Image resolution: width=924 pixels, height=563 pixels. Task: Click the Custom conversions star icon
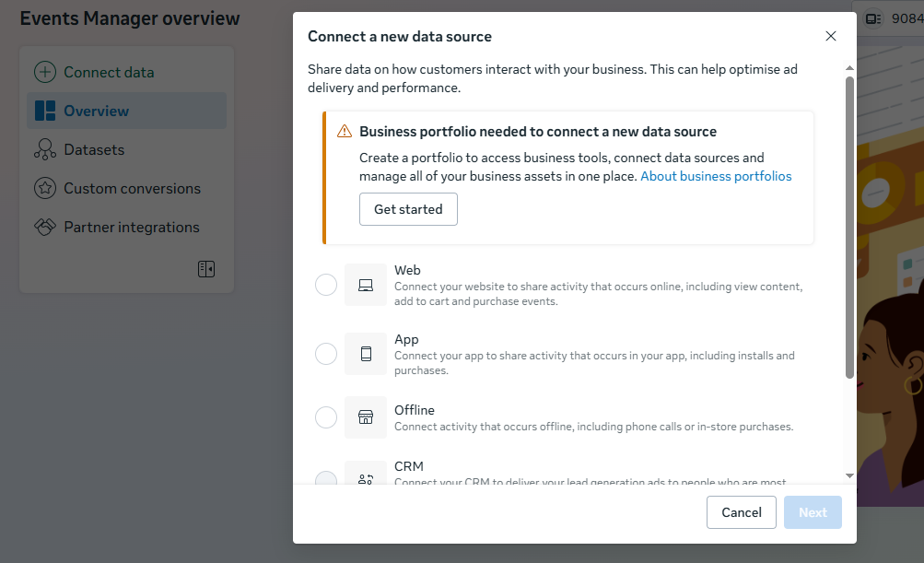point(44,188)
